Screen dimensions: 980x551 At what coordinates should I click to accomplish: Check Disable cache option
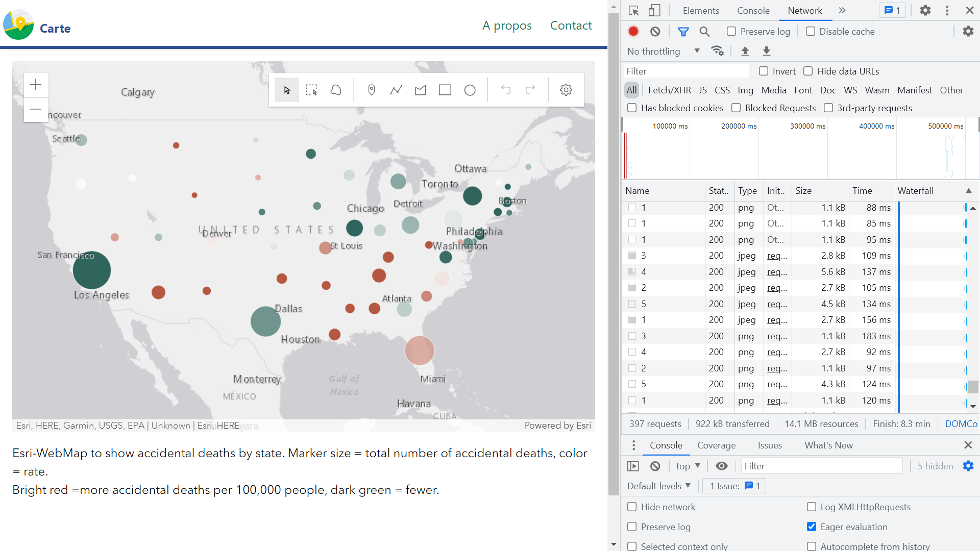(x=811, y=32)
